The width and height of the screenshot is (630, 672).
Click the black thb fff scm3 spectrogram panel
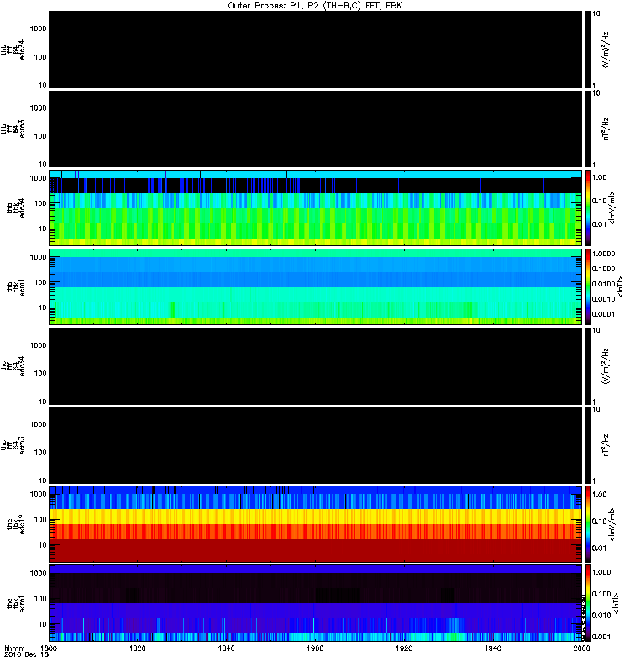316,129
